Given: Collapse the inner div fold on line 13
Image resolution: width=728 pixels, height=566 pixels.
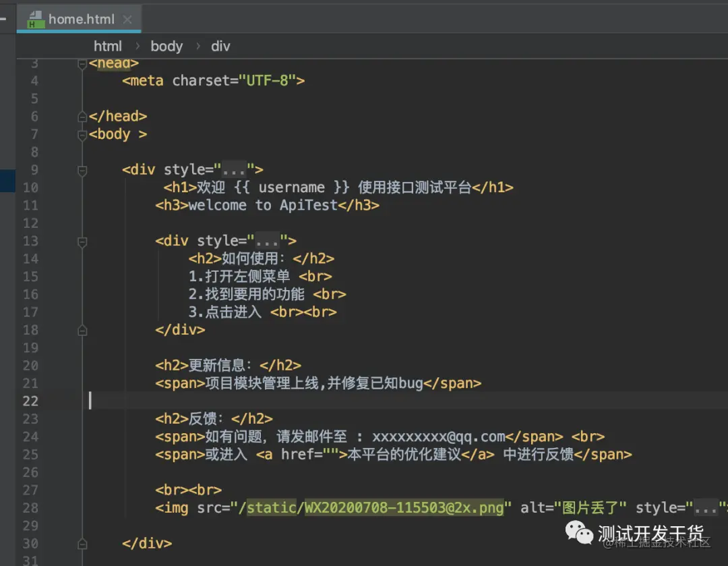Looking at the screenshot, I should click(82, 242).
